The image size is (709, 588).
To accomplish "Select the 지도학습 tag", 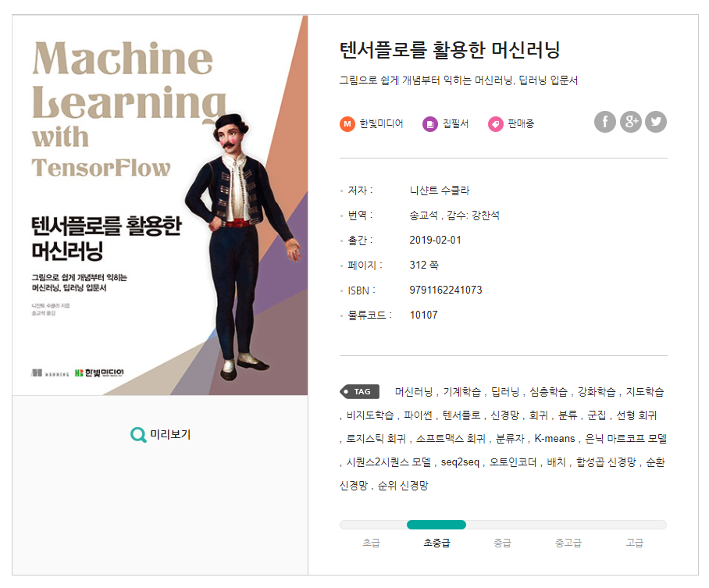I will tap(645, 392).
